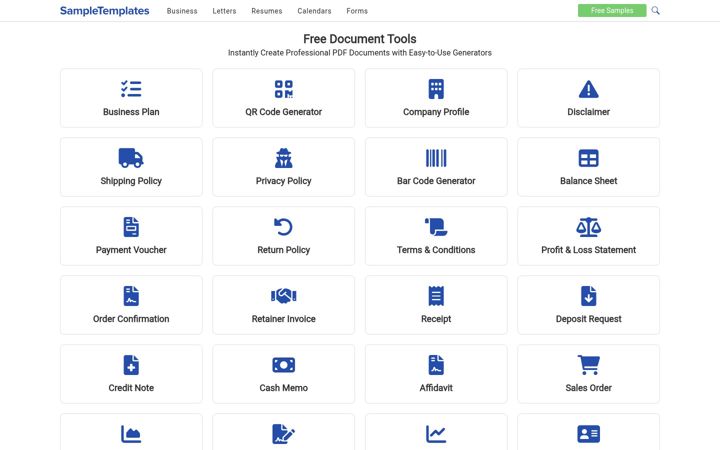720x450 pixels.
Task: Click the ID card icon in bottom row
Action: (588, 434)
